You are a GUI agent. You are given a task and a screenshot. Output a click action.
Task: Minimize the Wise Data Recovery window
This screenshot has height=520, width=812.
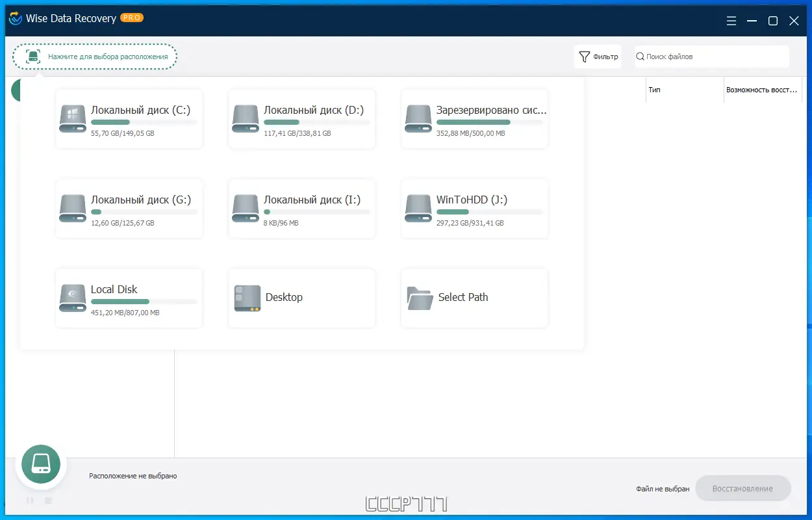point(752,21)
